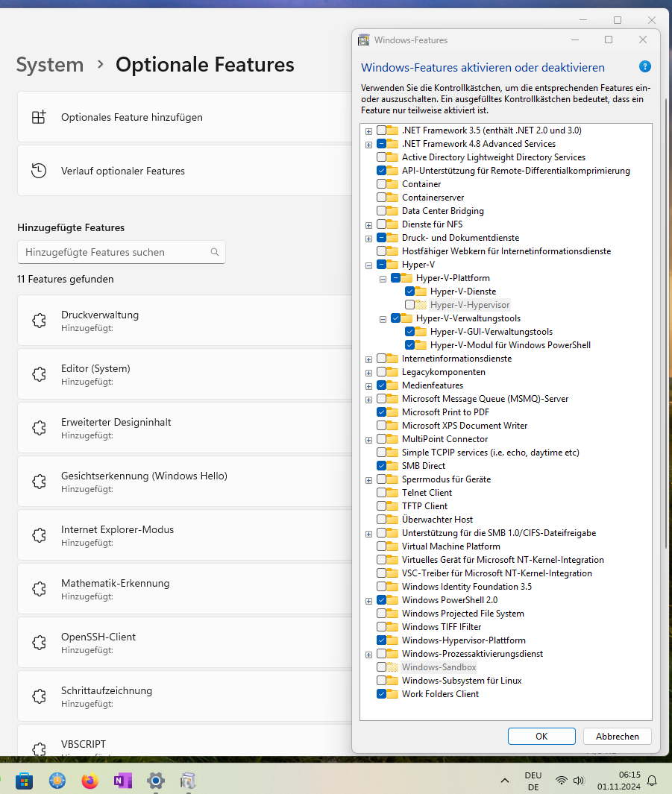The image size is (672, 794).
Task: Open the OpenSSH-Client feature entry
Action: pos(185,642)
